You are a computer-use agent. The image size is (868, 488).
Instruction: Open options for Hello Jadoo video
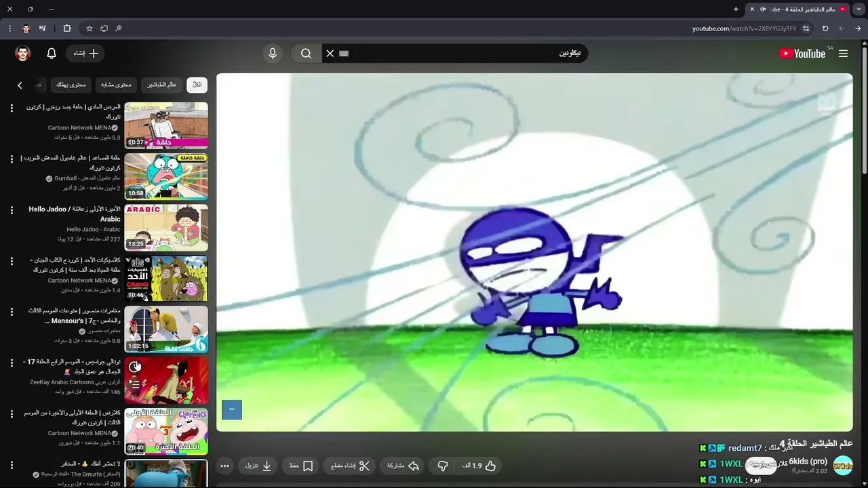12,210
